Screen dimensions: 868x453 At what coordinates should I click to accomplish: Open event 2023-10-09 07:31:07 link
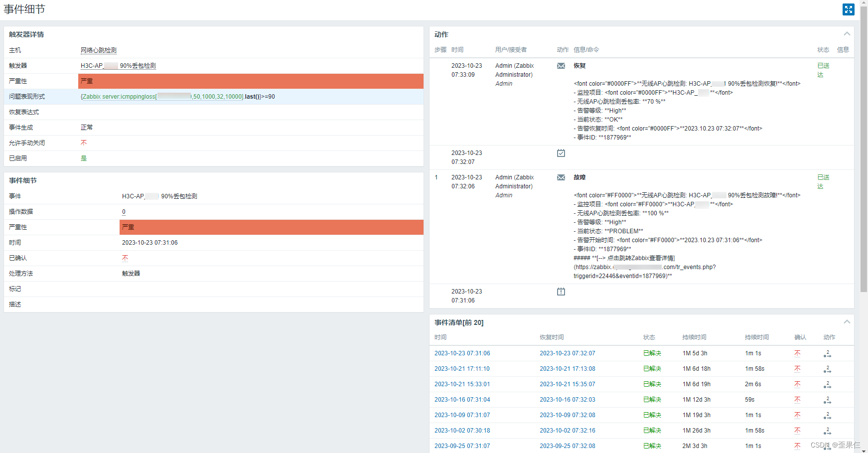coord(462,415)
